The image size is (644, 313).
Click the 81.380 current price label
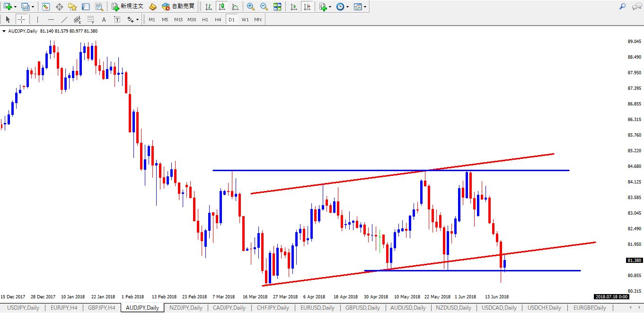634,261
